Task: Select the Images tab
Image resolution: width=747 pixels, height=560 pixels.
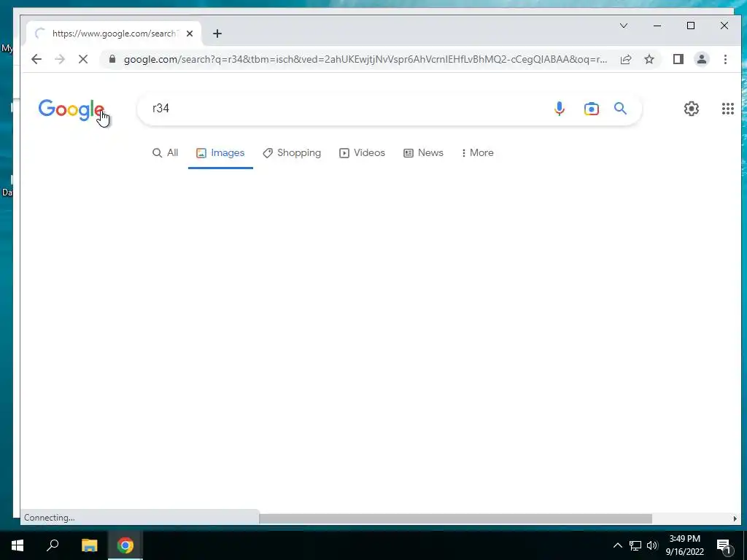Action: pos(220,153)
